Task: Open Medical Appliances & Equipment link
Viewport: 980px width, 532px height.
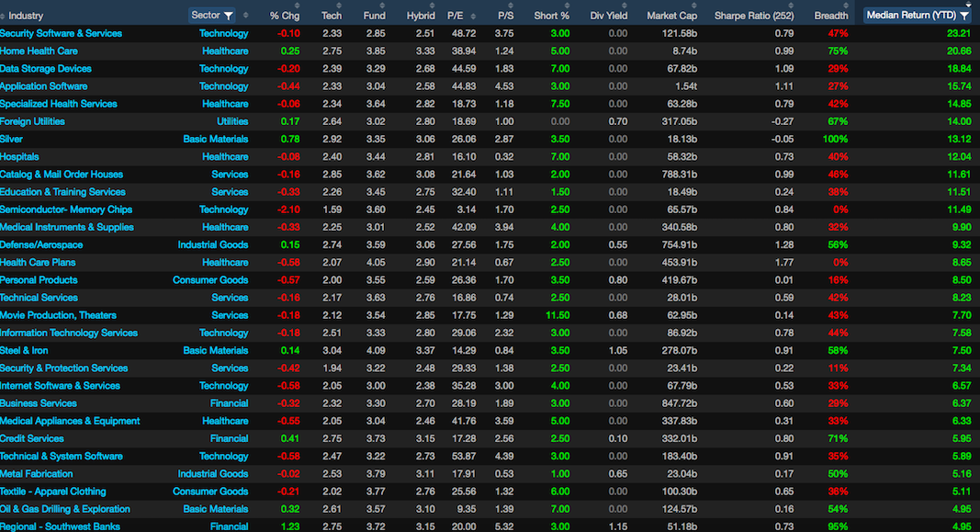Action: click(70, 421)
